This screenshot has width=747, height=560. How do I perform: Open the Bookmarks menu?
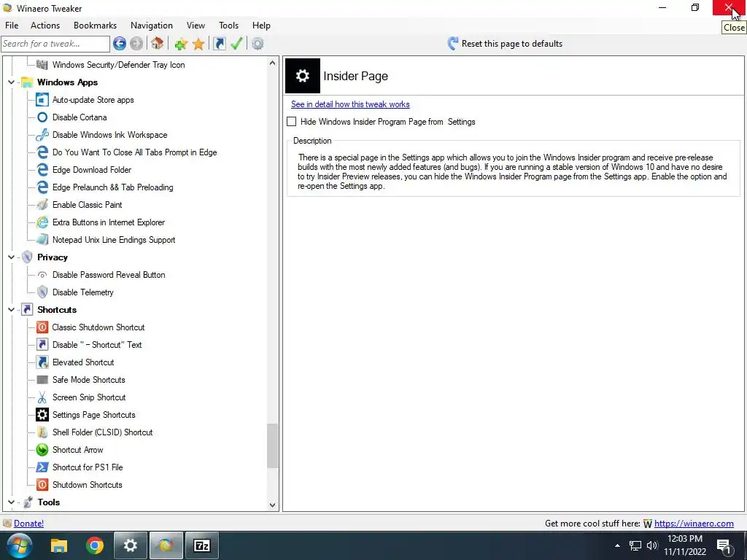(x=96, y=26)
